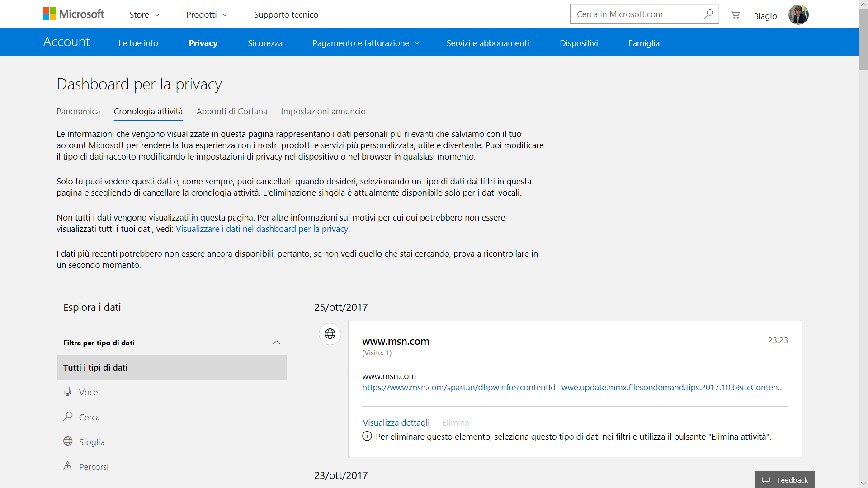Filter by Voce data type
Screen dimensions: 868x488
[172, 392]
